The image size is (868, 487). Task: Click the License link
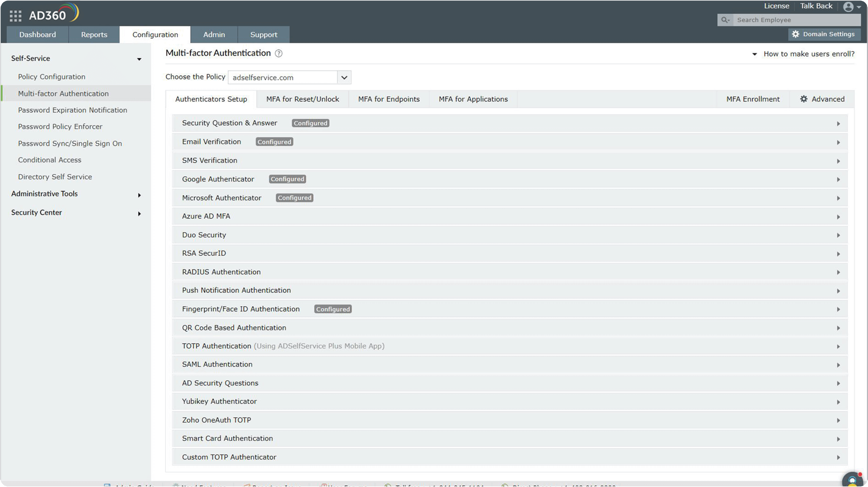point(776,6)
